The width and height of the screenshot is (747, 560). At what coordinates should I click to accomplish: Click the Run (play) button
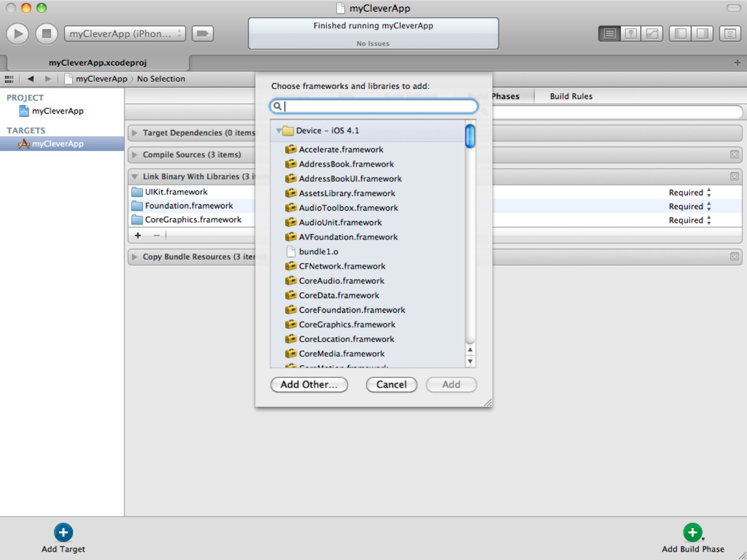(x=17, y=34)
